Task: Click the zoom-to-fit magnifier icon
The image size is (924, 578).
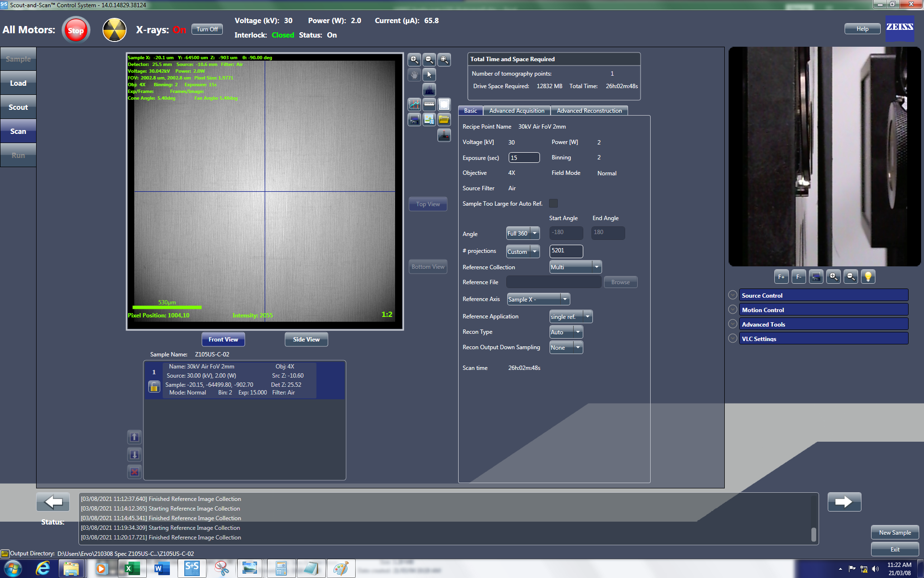Action: pyautogui.click(x=444, y=60)
